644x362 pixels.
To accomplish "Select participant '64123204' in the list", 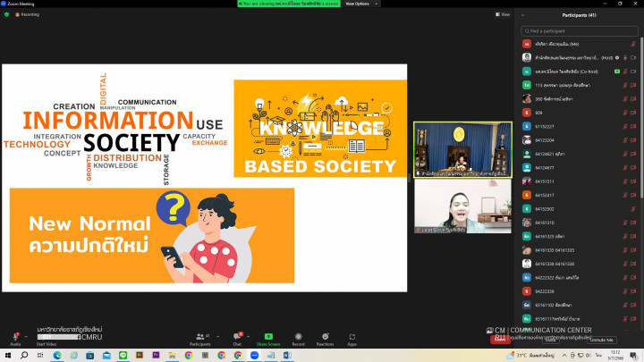I will coord(580,140).
